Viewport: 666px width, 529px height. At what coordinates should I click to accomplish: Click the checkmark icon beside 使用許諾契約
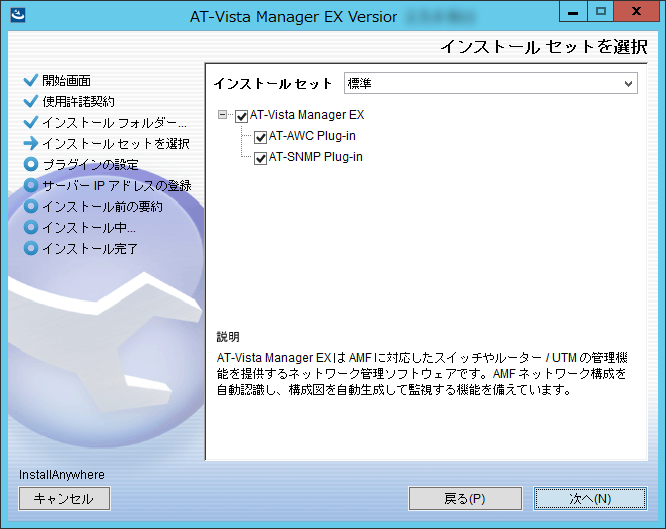(30, 101)
